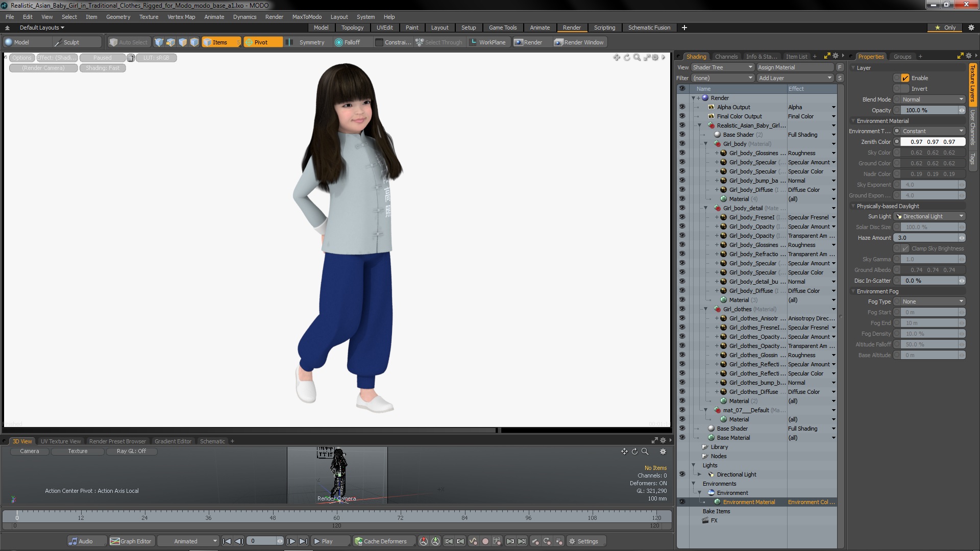Select the Polygons selection mode icon
980x551 pixels.
[x=183, y=42]
